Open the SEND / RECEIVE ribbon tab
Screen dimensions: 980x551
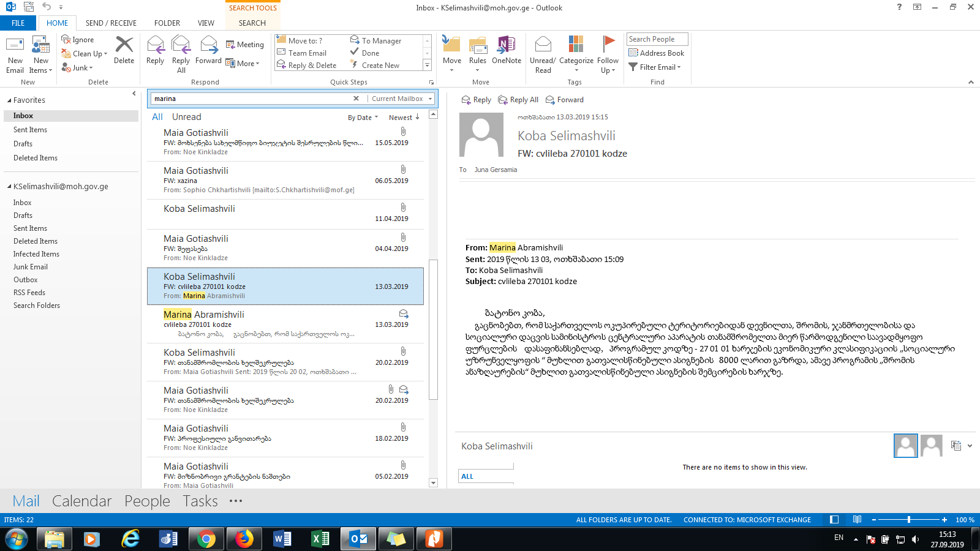[111, 23]
